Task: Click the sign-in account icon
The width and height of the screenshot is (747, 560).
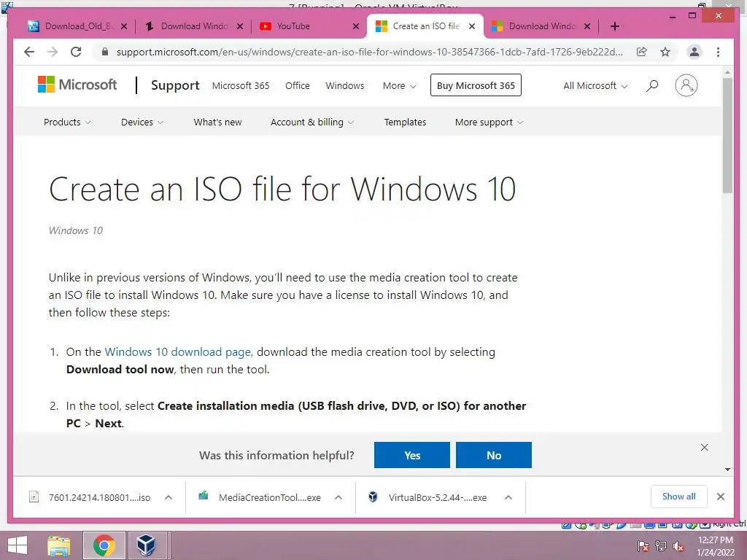Action: (x=686, y=86)
